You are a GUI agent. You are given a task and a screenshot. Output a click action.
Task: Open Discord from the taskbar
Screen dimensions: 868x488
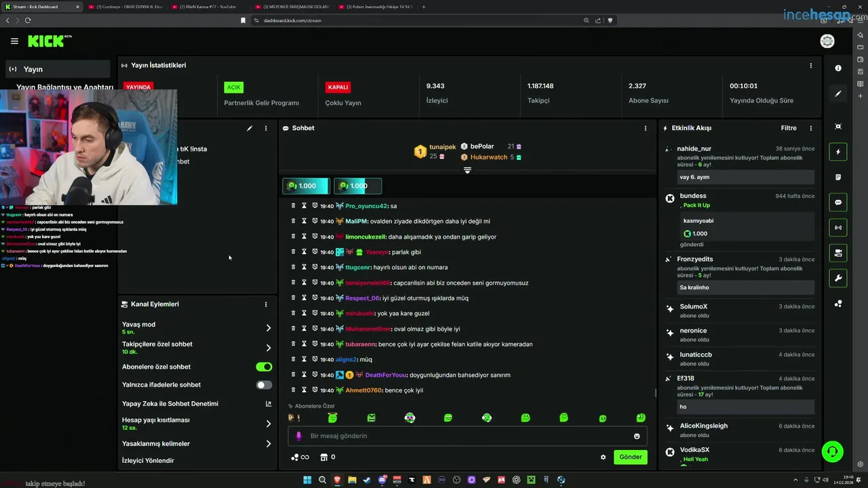pyautogui.click(x=382, y=480)
